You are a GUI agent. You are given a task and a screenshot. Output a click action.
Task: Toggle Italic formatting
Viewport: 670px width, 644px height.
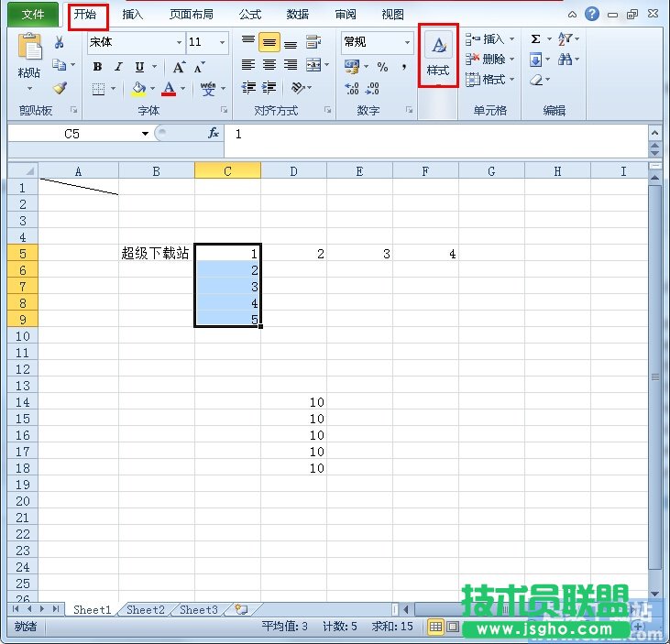[118, 67]
